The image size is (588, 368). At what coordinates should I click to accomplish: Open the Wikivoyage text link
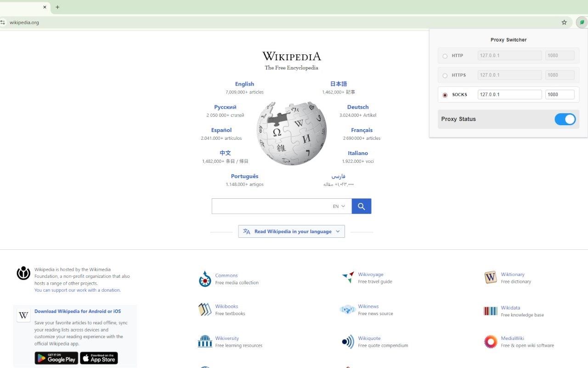pos(371,275)
